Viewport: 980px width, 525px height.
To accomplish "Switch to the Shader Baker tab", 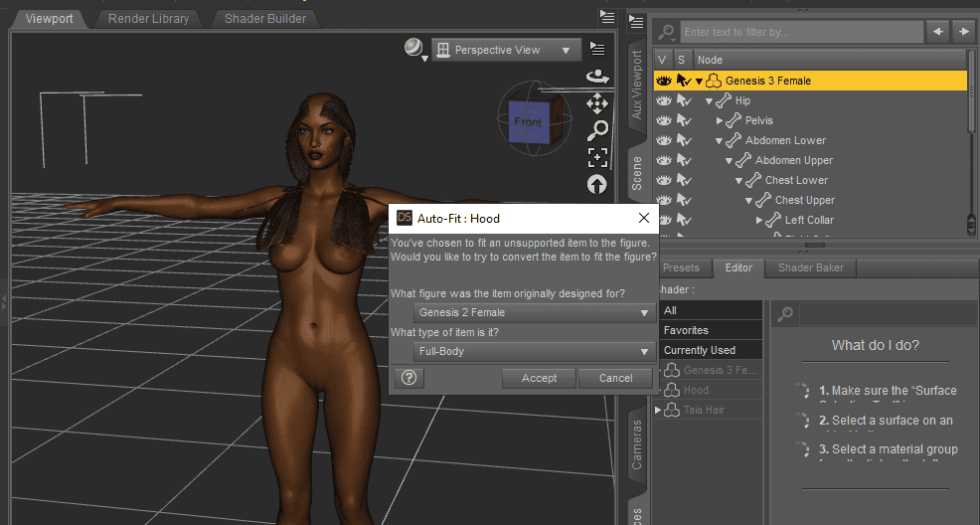I will pyautogui.click(x=811, y=267).
